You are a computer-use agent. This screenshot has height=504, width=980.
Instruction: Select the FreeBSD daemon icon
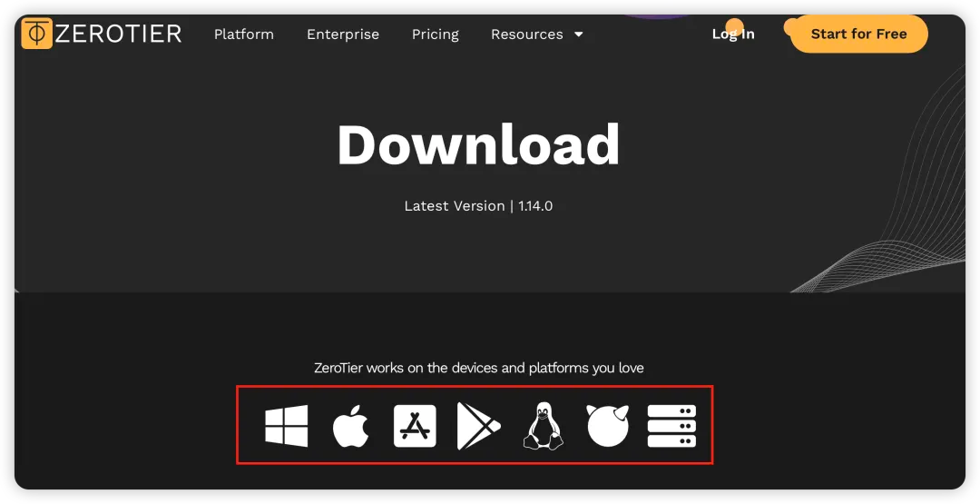point(607,426)
